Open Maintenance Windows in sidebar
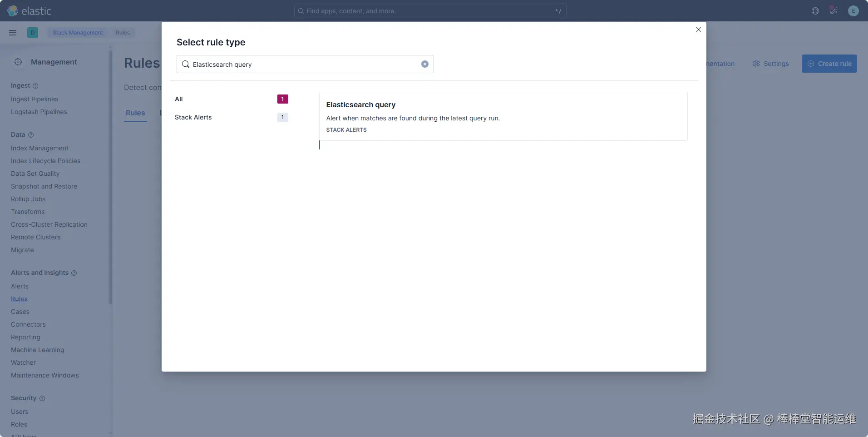The height and width of the screenshot is (437, 868). pyautogui.click(x=45, y=375)
